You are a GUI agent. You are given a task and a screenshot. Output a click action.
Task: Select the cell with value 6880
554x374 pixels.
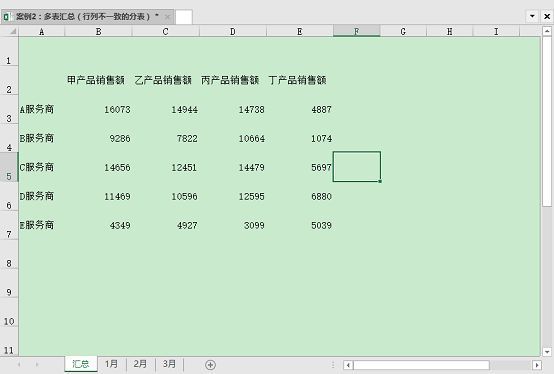point(300,196)
